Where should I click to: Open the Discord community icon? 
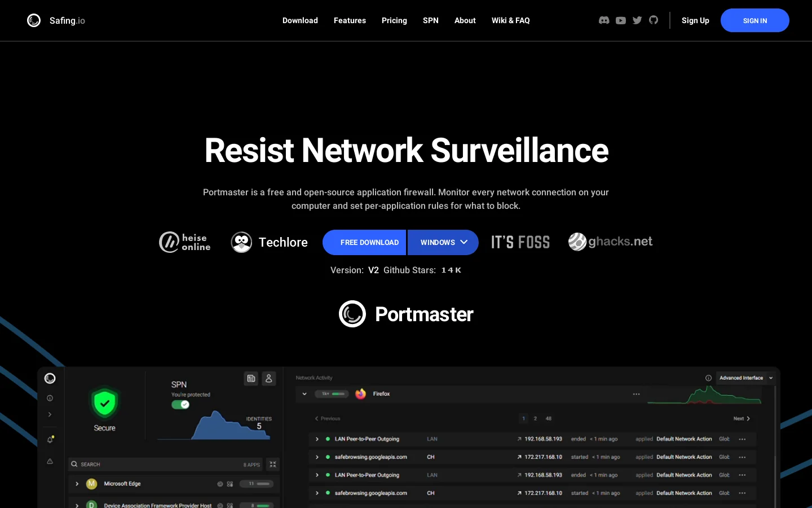click(x=604, y=20)
